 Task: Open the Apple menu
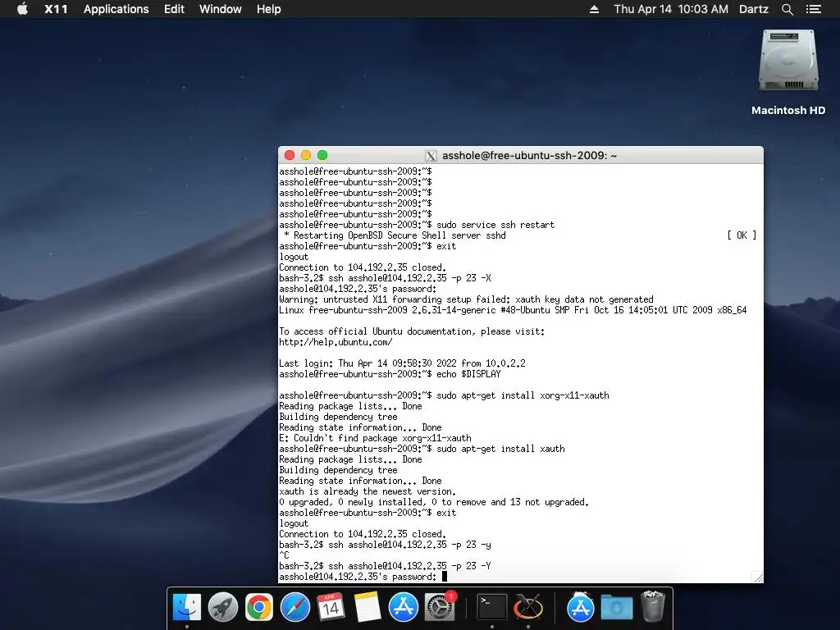coord(22,9)
